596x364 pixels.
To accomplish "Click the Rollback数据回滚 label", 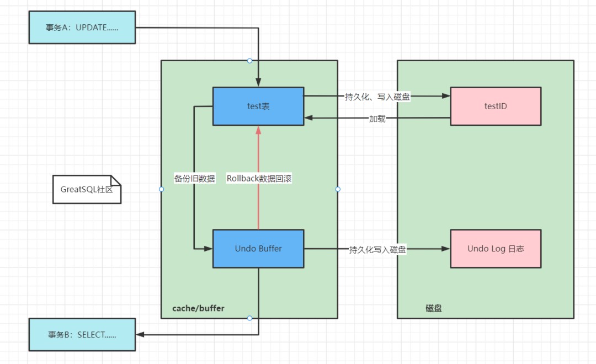I will pyautogui.click(x=259, y=178).
